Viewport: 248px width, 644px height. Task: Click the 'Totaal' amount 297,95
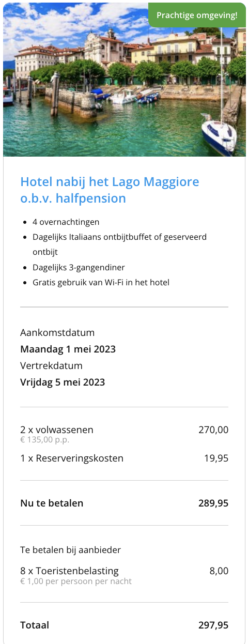(213, 625)
